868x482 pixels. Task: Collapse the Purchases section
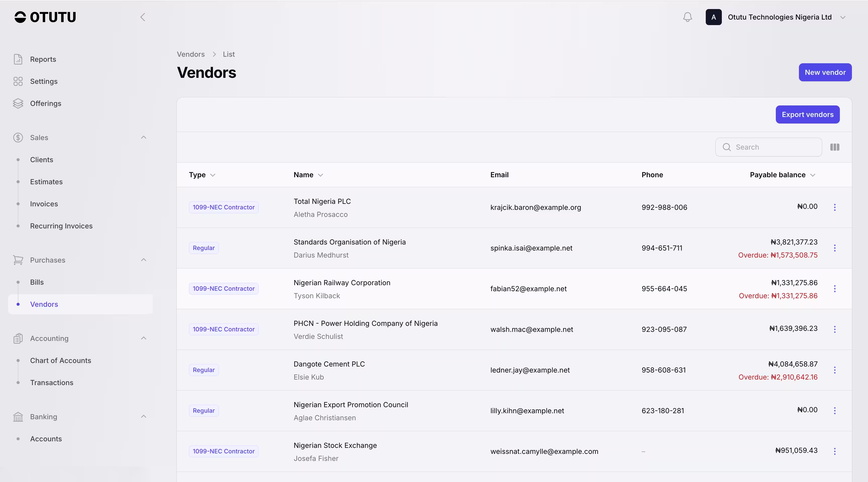(x=144, y=260)
